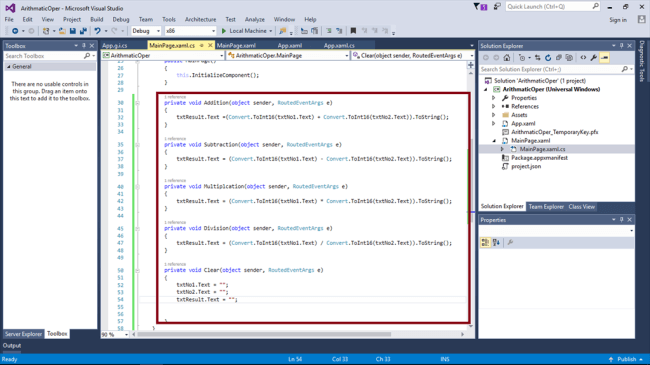Switch to the MainPage.xaml editor tab
This screenshot has width=650, height=365.
[x=236, y=46]
